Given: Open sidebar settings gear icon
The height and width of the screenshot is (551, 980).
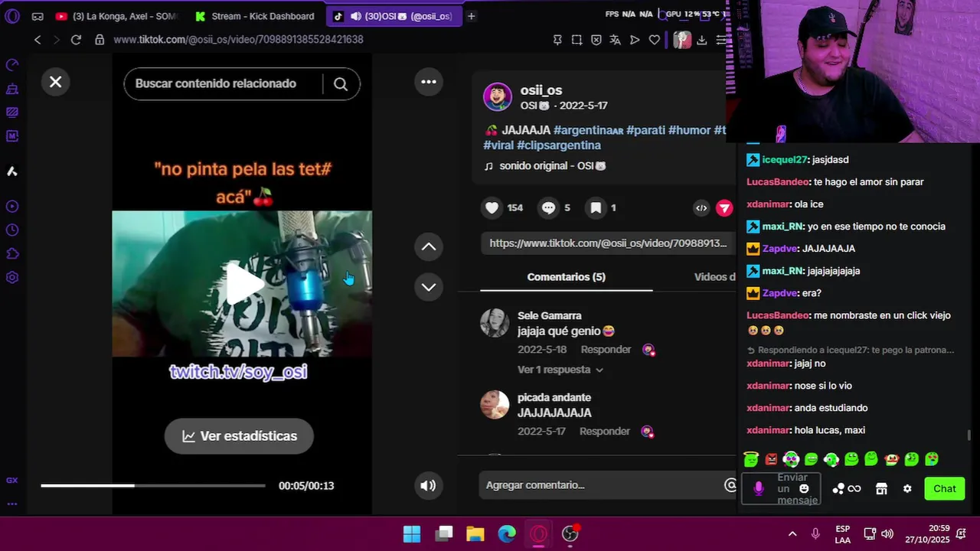Looking at the screenshot, I should (x=11, y=278).
